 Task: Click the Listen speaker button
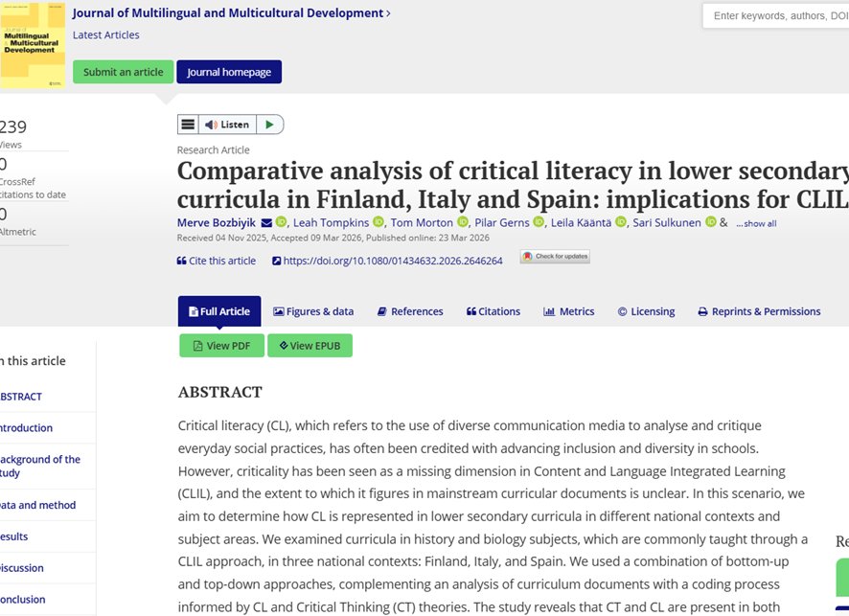click(227, 125)
